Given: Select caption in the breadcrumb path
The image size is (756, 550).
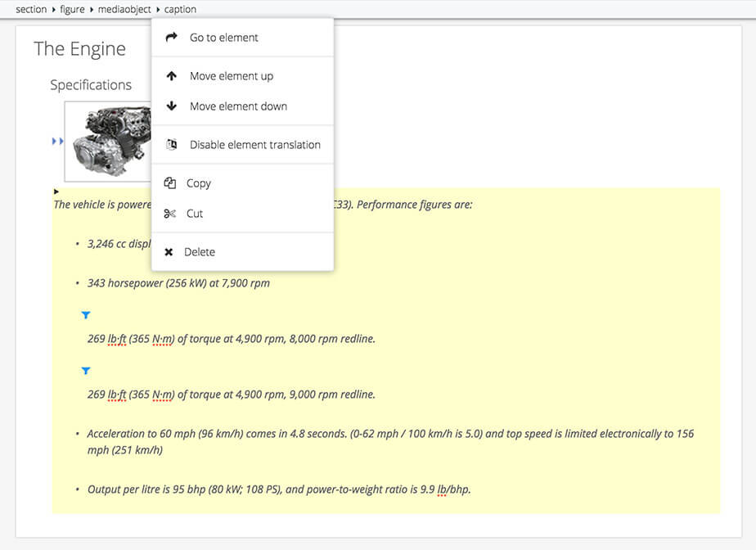Looking at the screenshot, I should 180,9.
